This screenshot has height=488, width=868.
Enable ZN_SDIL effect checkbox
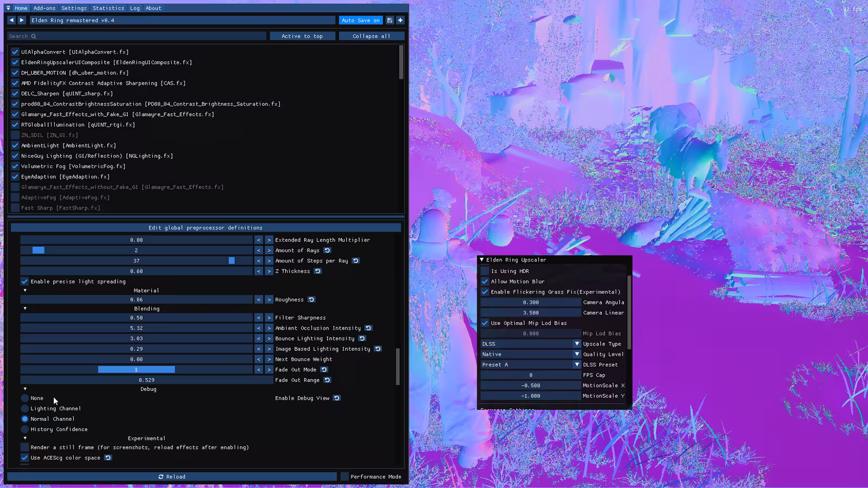(15, 135)
